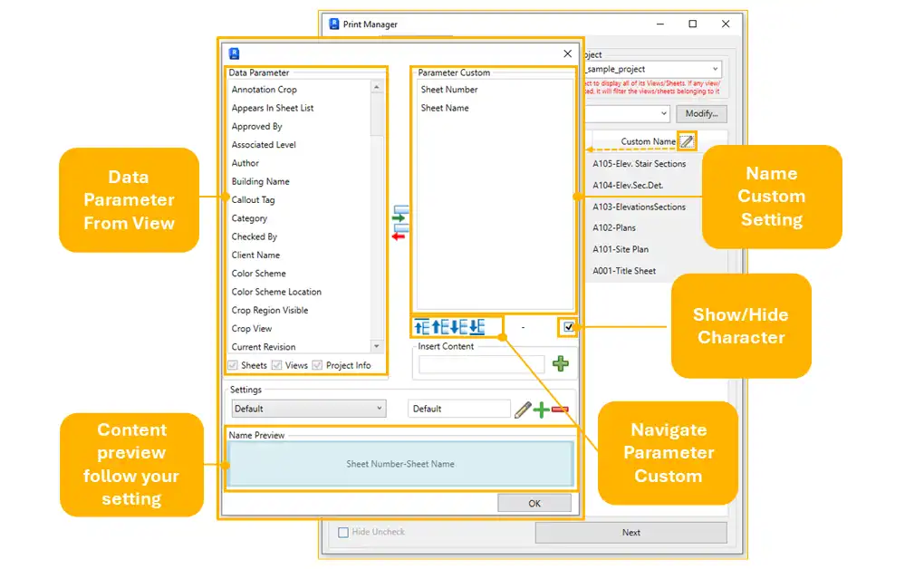Enable the Hide Uncheck checkbox
The height and width of the screenshot is (569, 924).
coord(343,533)
